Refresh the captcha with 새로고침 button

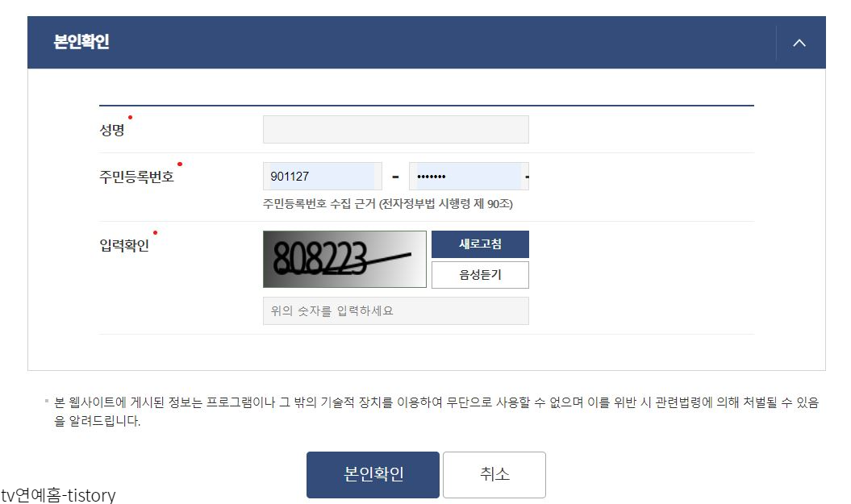pos(480,244)
